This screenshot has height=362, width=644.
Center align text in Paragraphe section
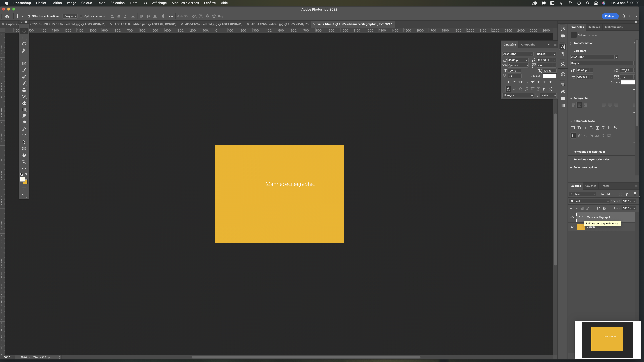[579, 105]
